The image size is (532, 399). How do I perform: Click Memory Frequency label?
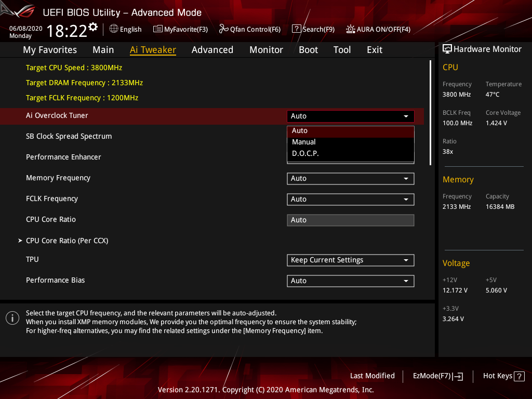(x=58, y=178)
